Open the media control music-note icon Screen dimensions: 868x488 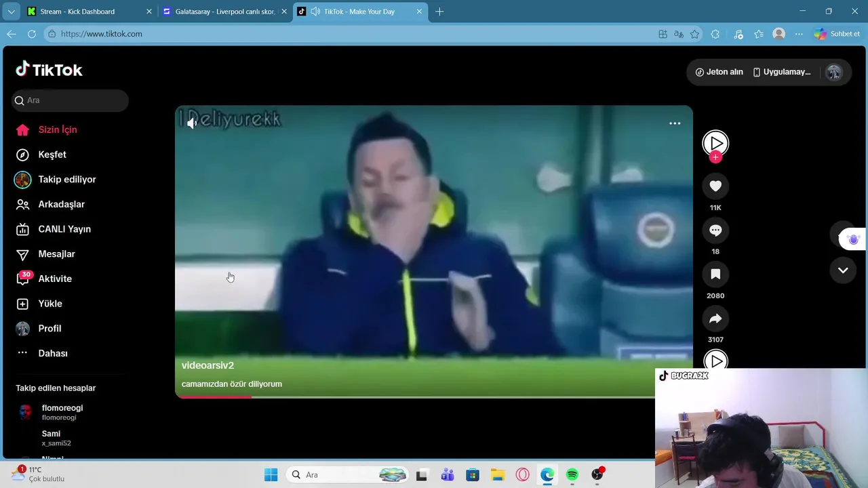point(738,34)
